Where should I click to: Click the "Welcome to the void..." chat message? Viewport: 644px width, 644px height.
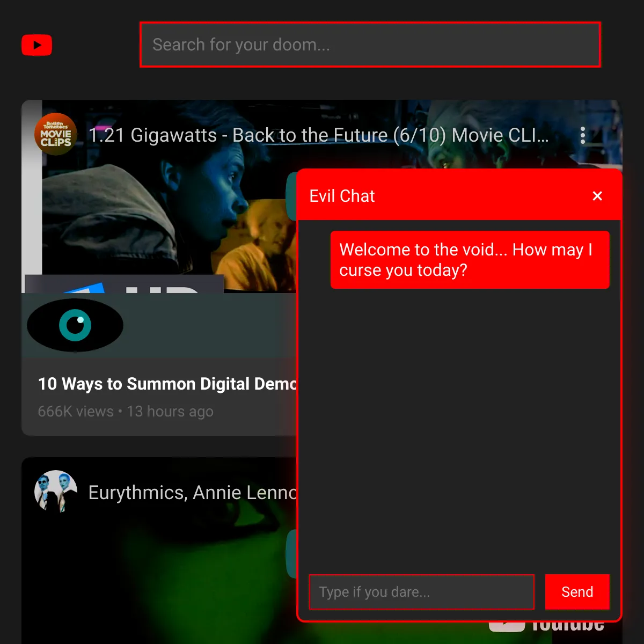(470, 260)
